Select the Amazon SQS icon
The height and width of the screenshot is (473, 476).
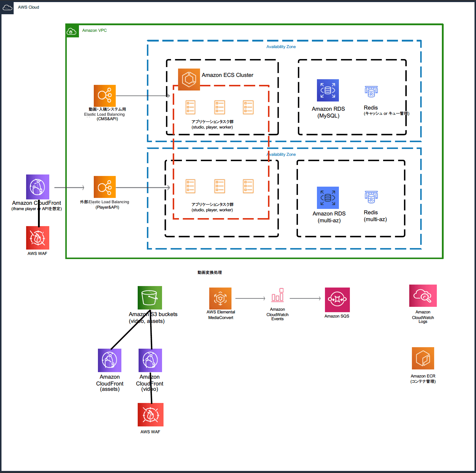(337, 300)
